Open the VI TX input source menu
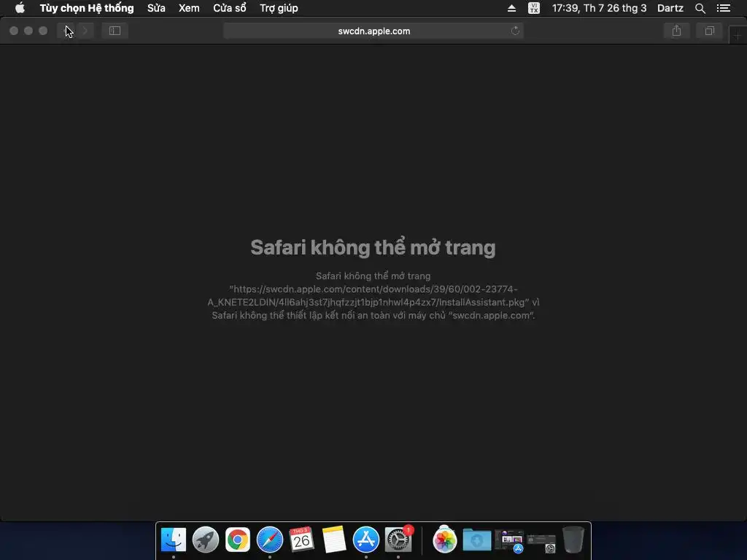The image size is (747, 560). pyautogui.click(x=534, y=8)
